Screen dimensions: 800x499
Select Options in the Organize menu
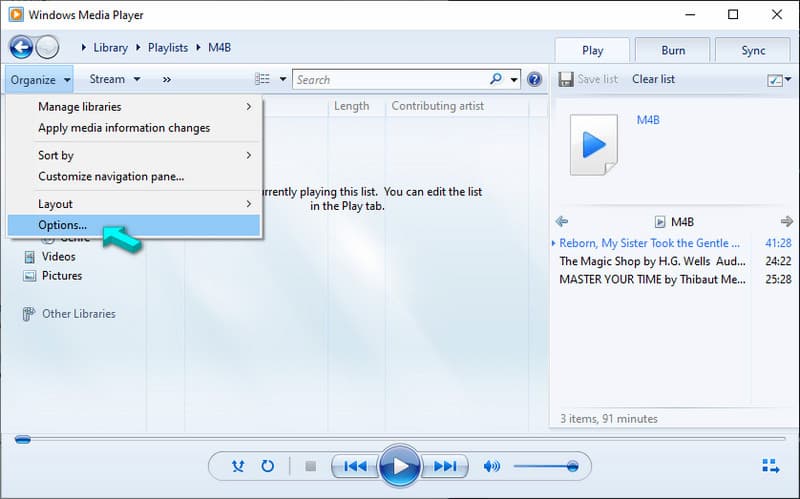click(x=134, y=225)
